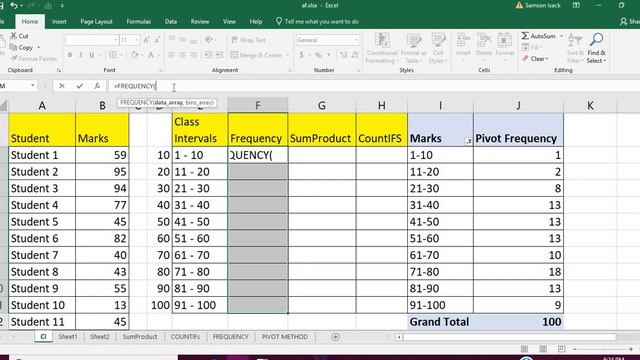The height and width of the screenshot is (360, 640).
Task: Toggle italic formatting
Action: coord(80,55)
